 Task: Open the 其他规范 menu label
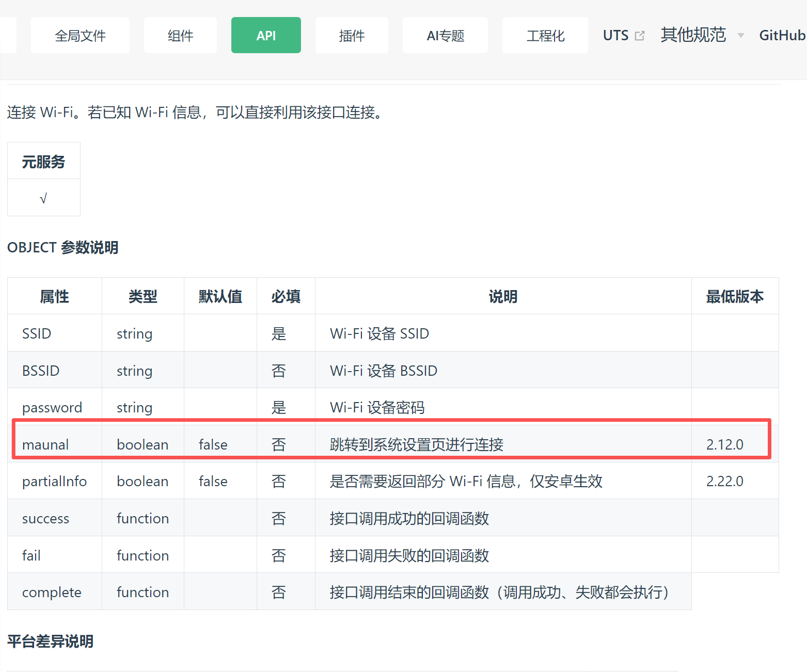pos(693,35)
